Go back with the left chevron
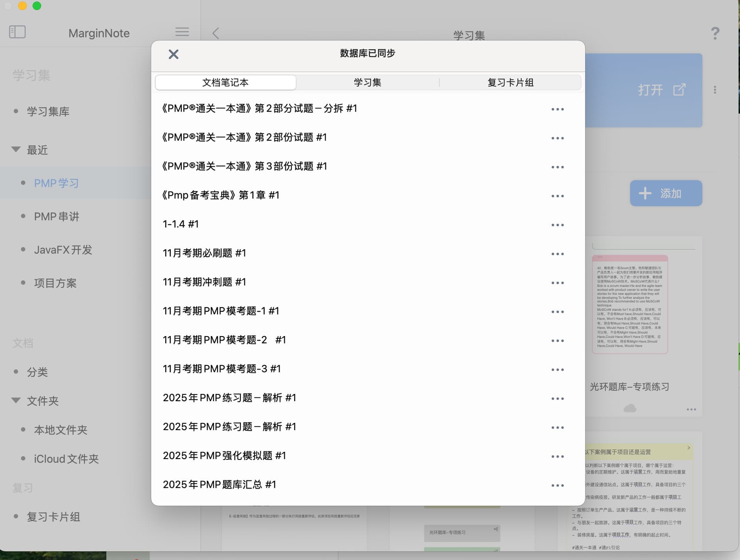This screenshot has height=560, width=740. (215, 33)
